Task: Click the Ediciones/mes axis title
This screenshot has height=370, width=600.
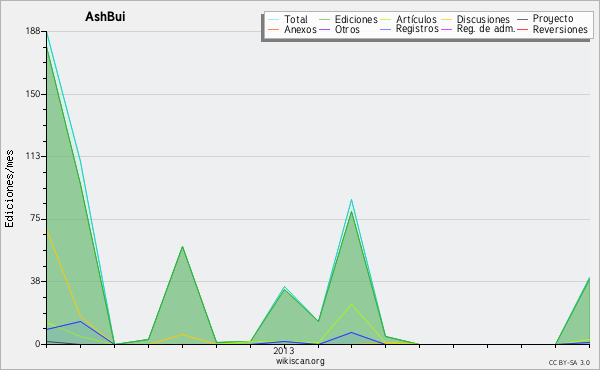Action: click(x=9, y=189)
